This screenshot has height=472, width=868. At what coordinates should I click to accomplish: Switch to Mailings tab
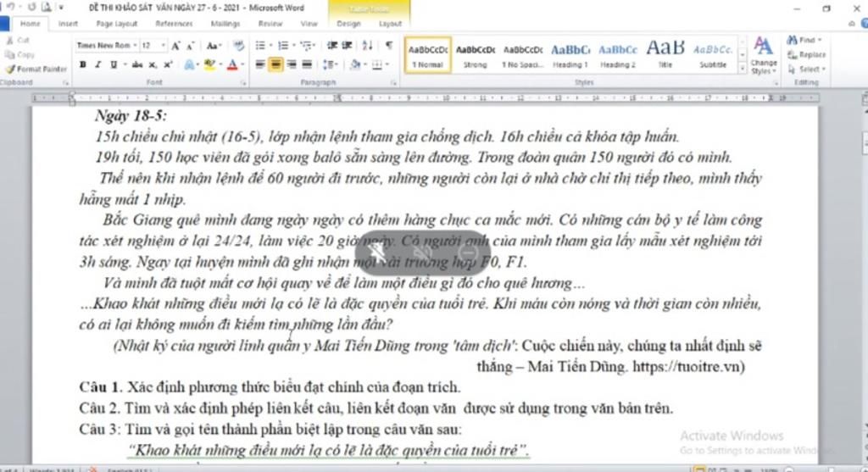225,24
